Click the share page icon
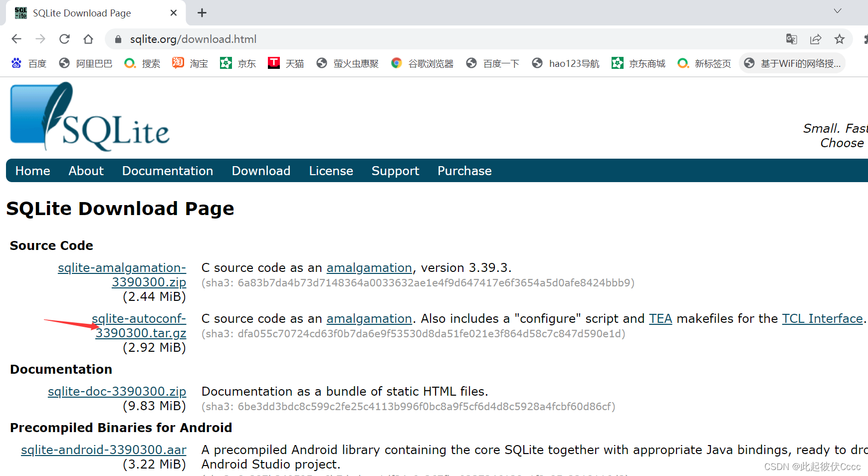The width and height of the screenshot is (868, 476). coord(816,39)
